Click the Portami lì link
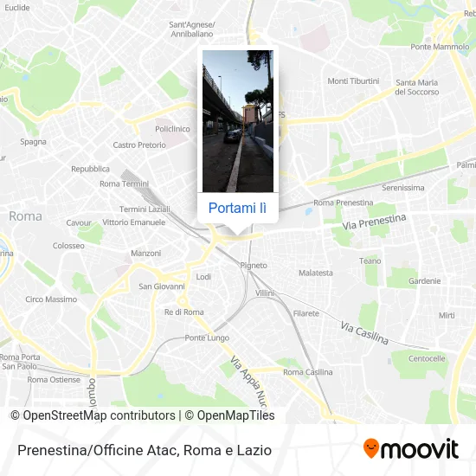 click(x=237, y=209)
